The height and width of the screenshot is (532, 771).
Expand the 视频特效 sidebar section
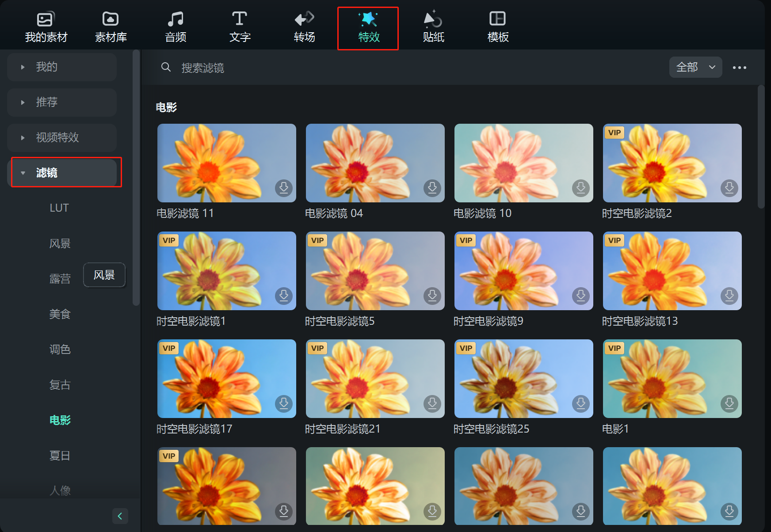[62, 137]
